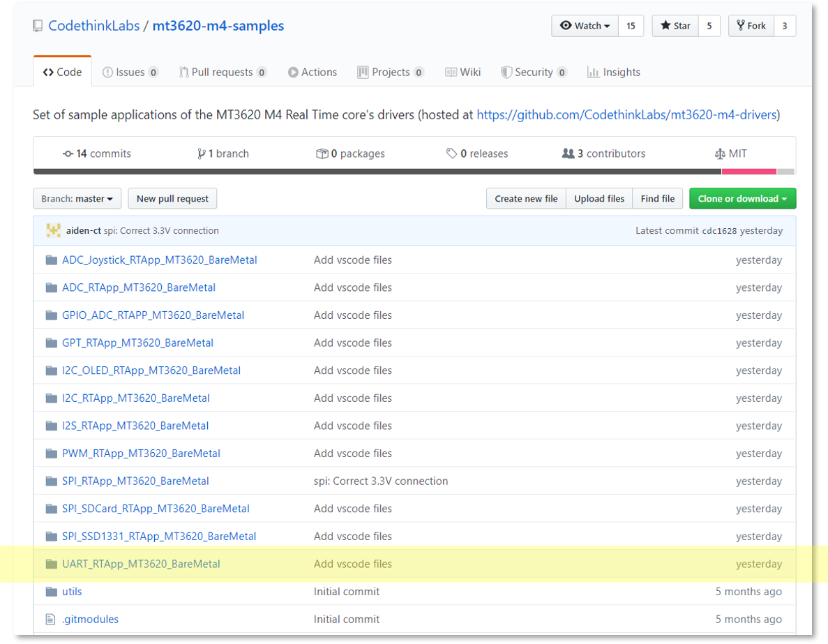Open the utils folder
Screen dimensions: 828x644
72,592
